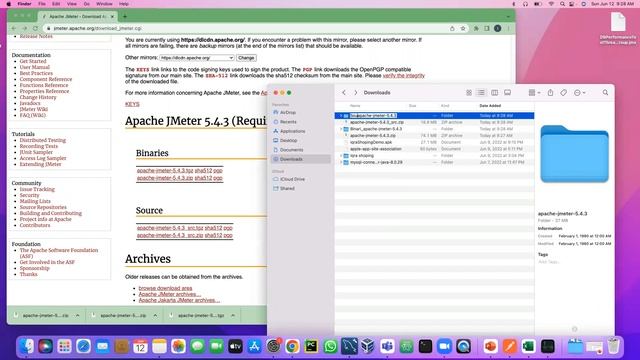Open Distributed Testing tutorial link
The width and height of the screenshot is (640, 360).
coord(42,140)
